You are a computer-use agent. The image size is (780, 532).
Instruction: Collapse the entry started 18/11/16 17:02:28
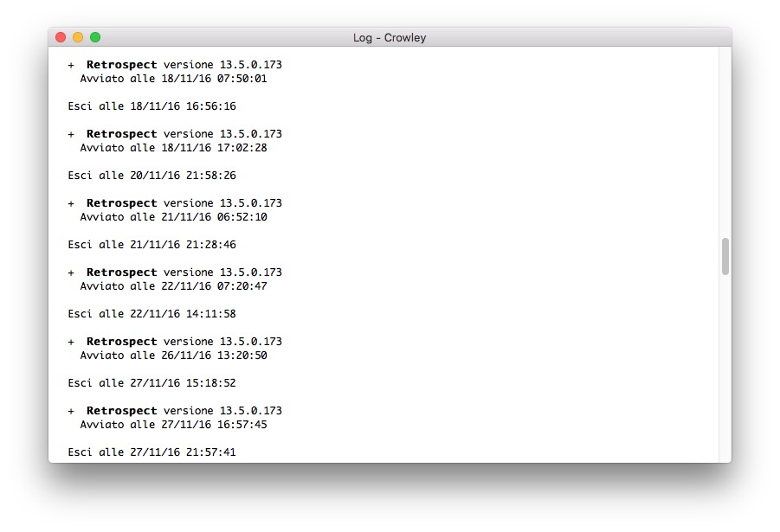pyautogui.click(x=71, y=134)
